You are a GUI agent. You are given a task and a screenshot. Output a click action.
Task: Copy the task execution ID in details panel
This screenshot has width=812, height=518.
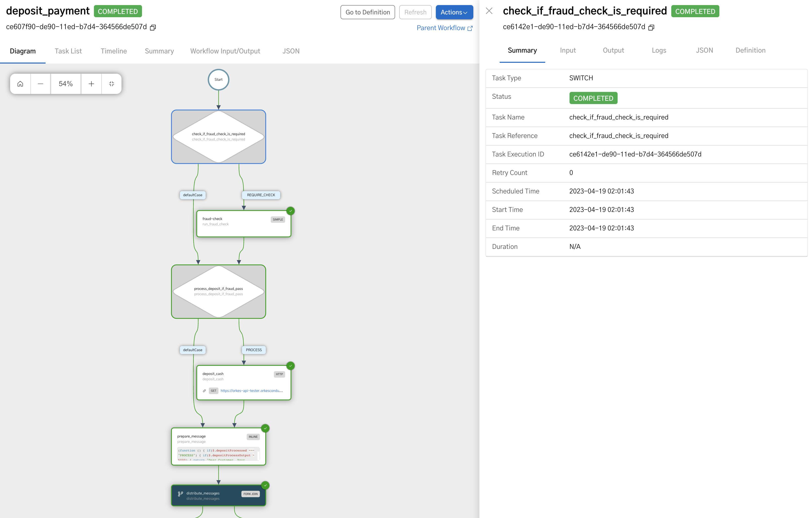click(652, 27)
